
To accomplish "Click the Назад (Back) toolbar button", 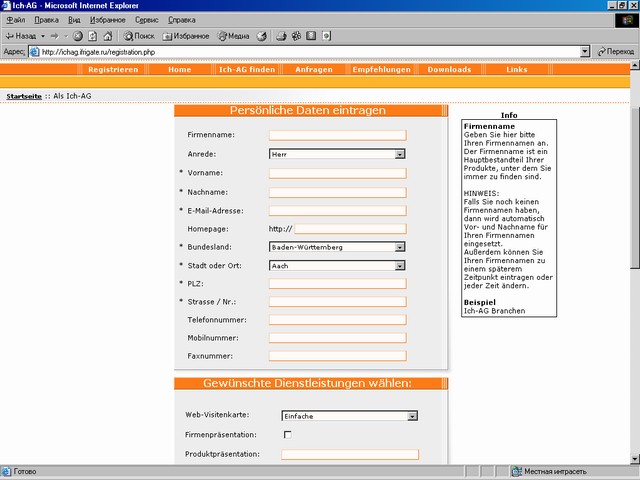I will pyautogui.click(x=20, y=36).
